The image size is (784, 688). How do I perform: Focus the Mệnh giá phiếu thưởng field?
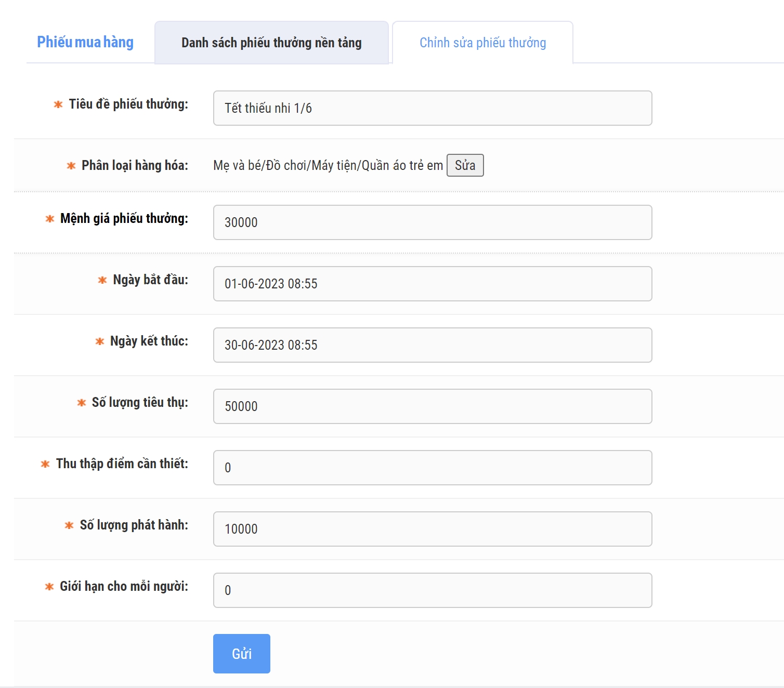pos(432,222)
